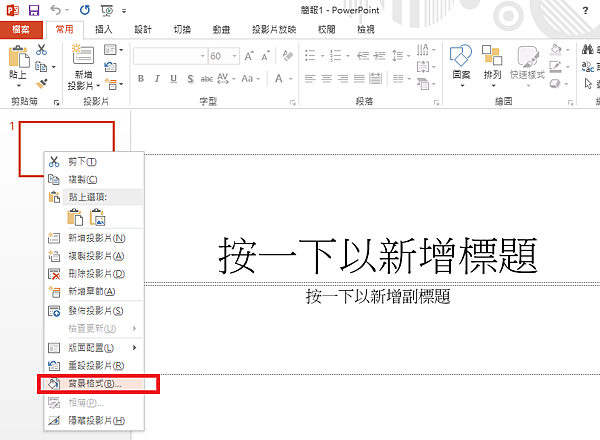Viewport: 600px width, 440px height.
Task: Toggle Underline formatting
Action: [173, 78]
